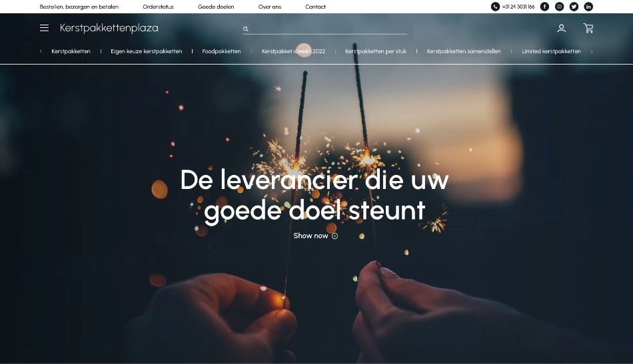633x364 pixels.
Task: Click the user account icon
Action: tap(561, 28)
